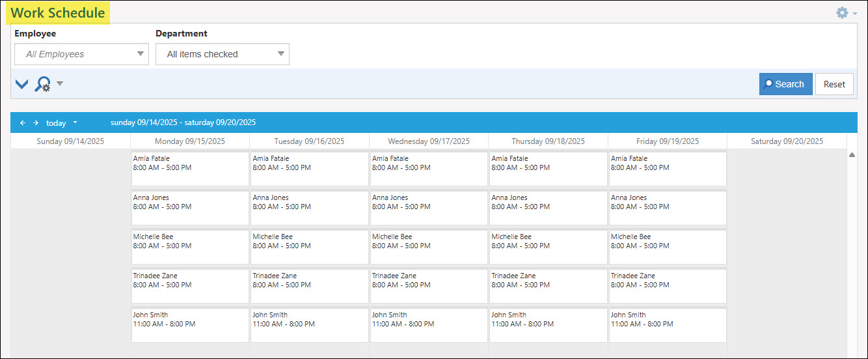Open the settings gear menu
Screen dimensions: 868x359
click(x=843, y=13)
